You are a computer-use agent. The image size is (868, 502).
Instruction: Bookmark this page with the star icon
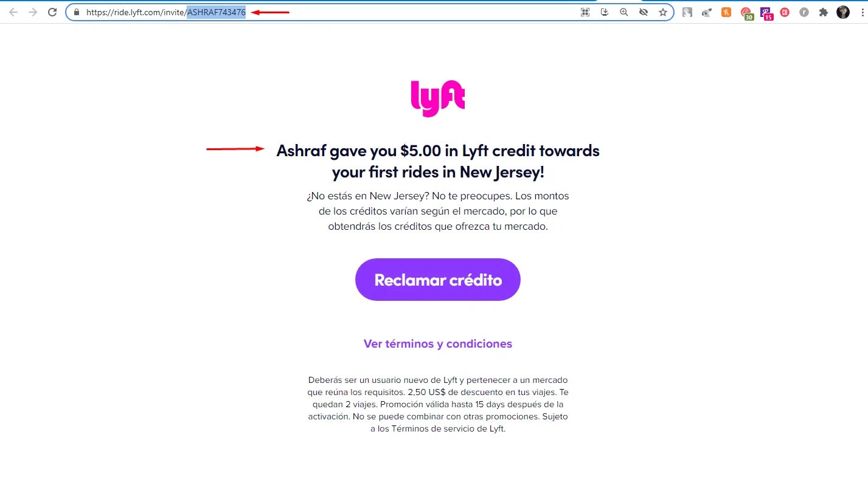click(x=663, y=12)
